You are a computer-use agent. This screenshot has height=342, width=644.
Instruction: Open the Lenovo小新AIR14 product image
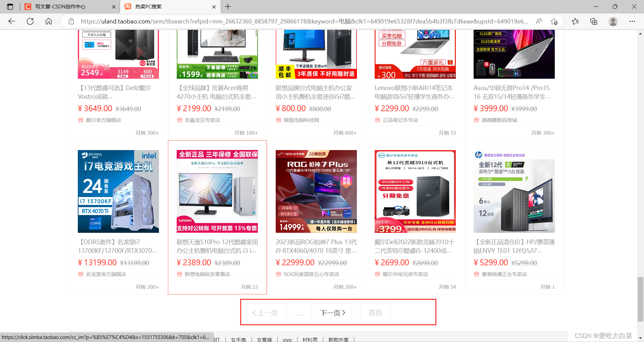[415, 54]
